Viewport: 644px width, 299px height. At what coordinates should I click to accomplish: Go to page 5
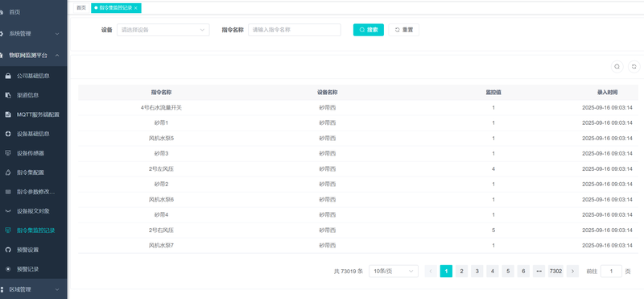coord(508,271)
